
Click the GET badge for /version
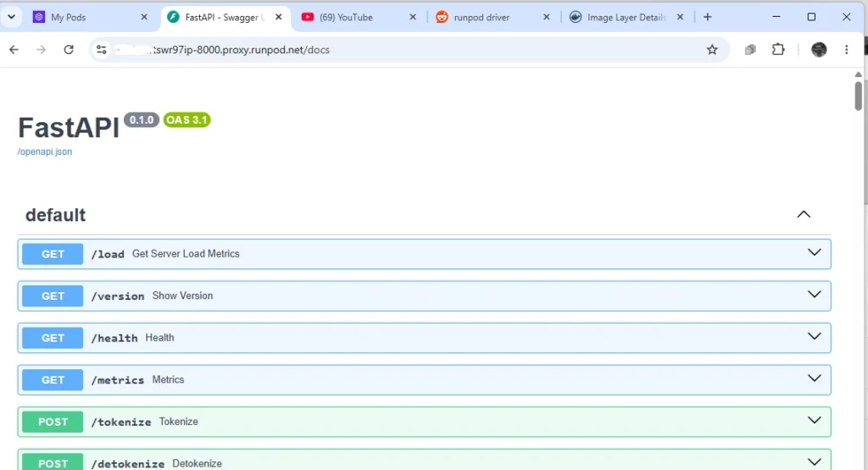click(x=53, y=296)
